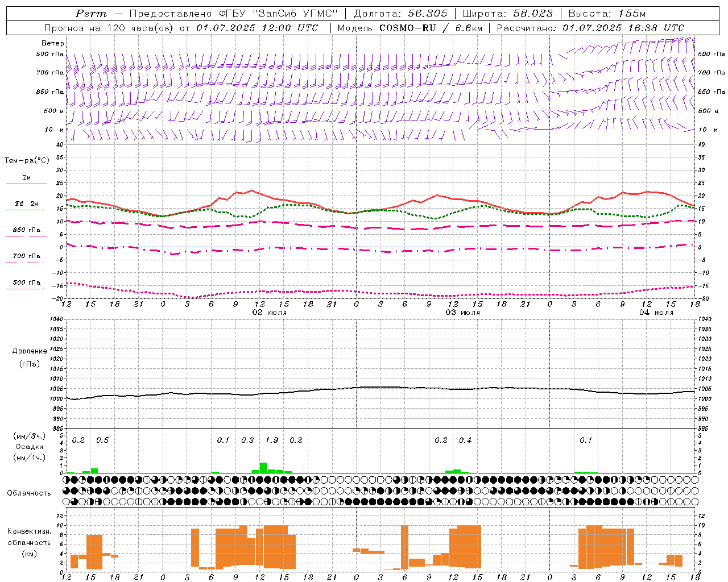
Task: Click the "03 июля" date label
Action: (462, 313)
